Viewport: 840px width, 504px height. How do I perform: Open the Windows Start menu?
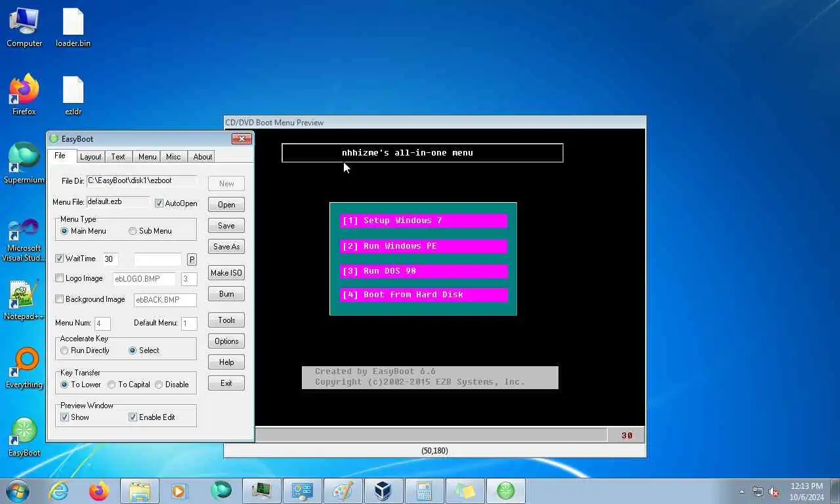[17, 491]
